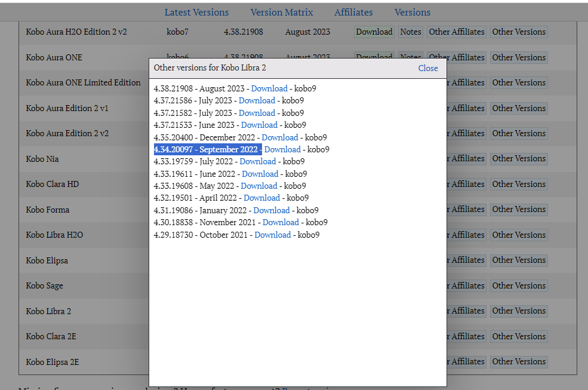Download version 4.33.19608 from May 2022
Viewport: 588px width, 390px height.
click(258, 186)
